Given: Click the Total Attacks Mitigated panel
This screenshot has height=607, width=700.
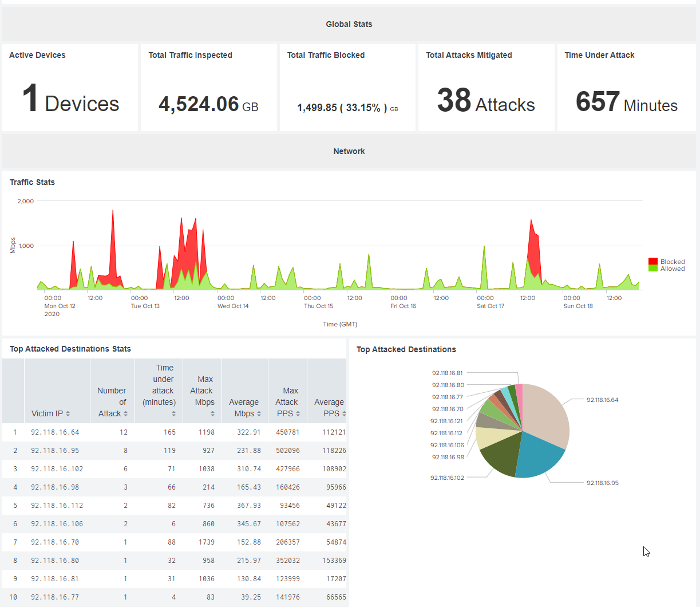Looking at the screenshot, I should [x=486, y=88].
